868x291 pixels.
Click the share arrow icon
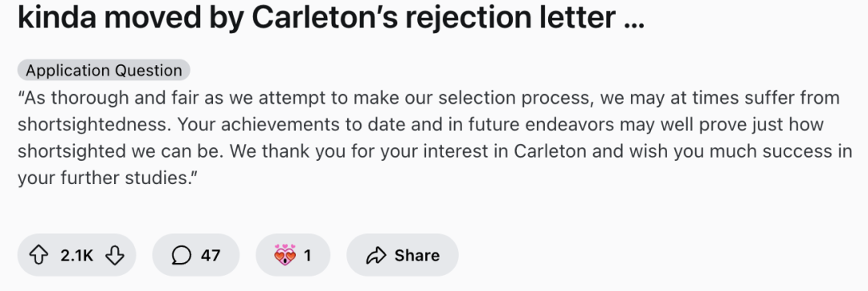(376, 255)
